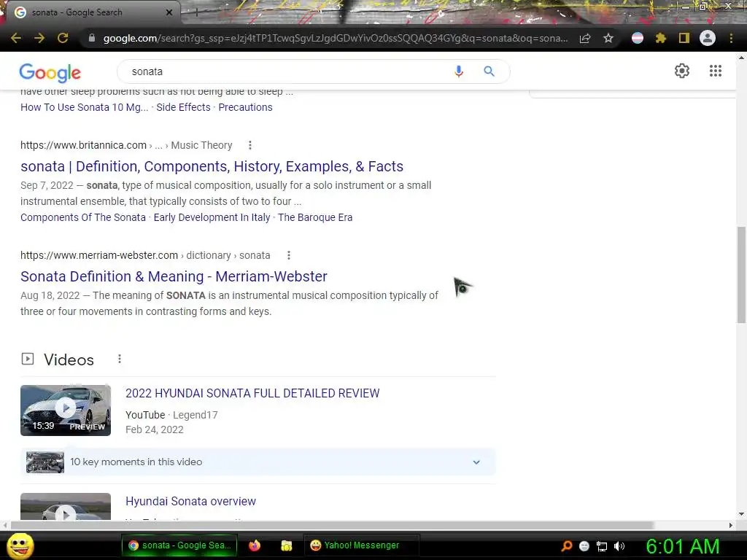Close the sonata Google Search tab
747x560 pixels.
(x=169, y=12)
